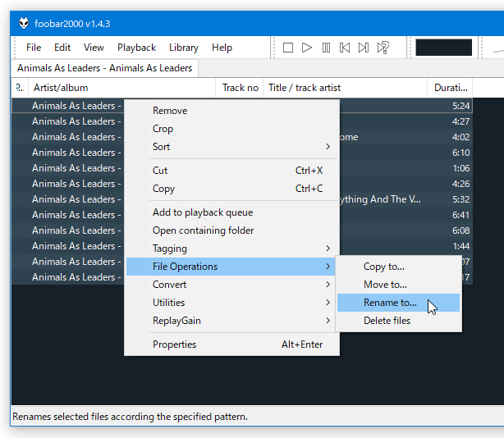Go to the previous track
The width and height of the screenshot is (504, 438).
pos(345,48)
